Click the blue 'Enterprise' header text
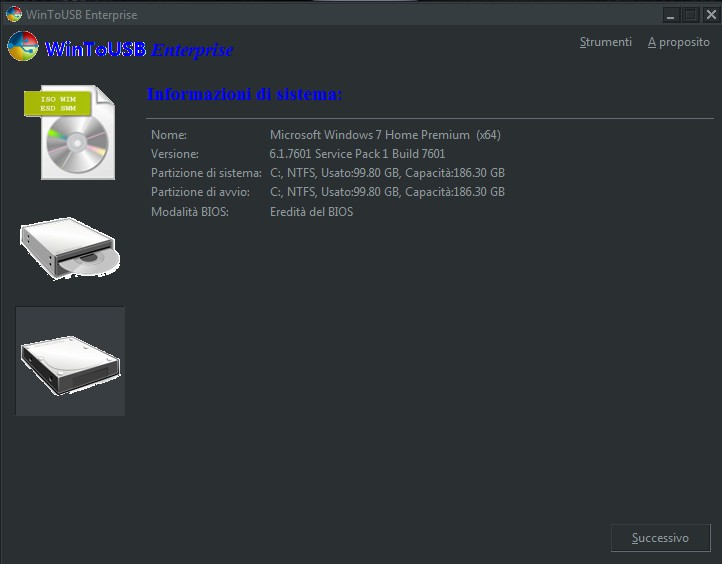The height and width of the screenshot is (564, 722). click(x=192, y=50)
